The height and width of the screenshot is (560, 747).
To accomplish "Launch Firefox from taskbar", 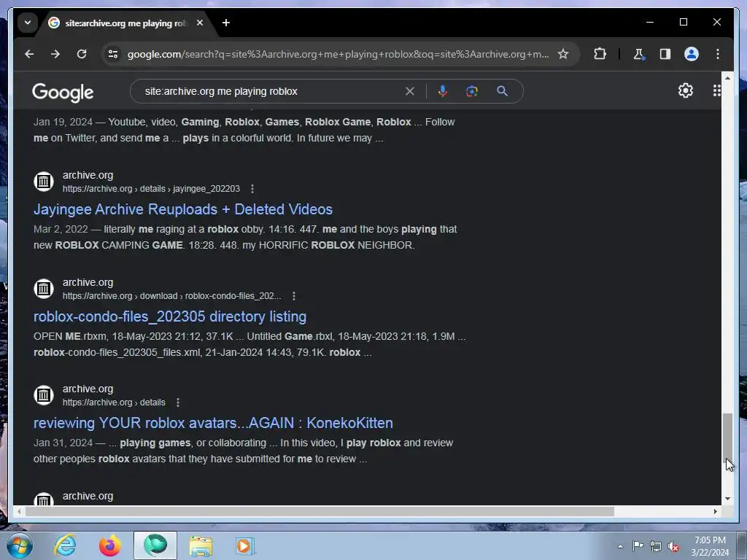I will point(109,545).
